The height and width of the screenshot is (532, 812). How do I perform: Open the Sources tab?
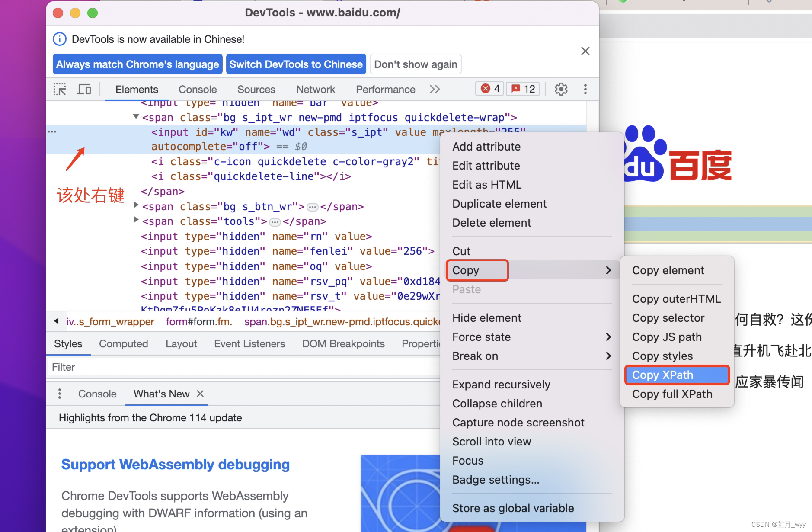click(x=256, y=90)
